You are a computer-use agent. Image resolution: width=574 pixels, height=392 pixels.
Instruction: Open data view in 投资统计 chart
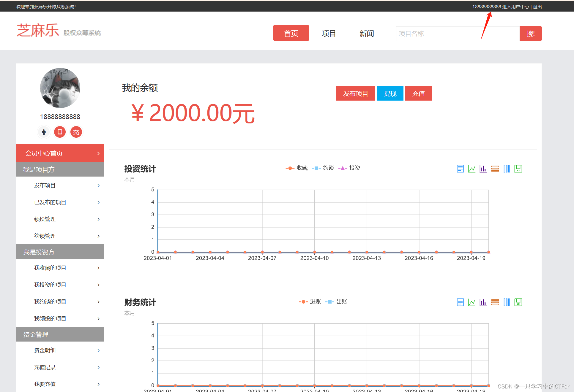click(460, 169)
